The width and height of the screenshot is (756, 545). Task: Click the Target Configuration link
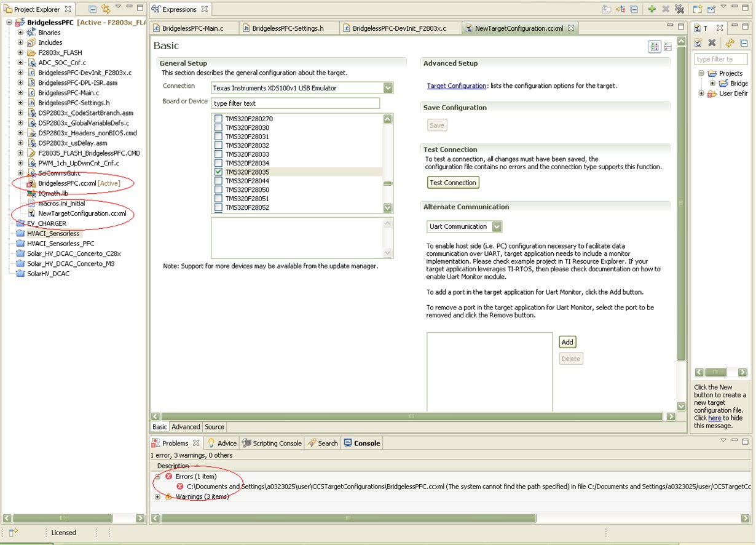(x=457, y=86)
